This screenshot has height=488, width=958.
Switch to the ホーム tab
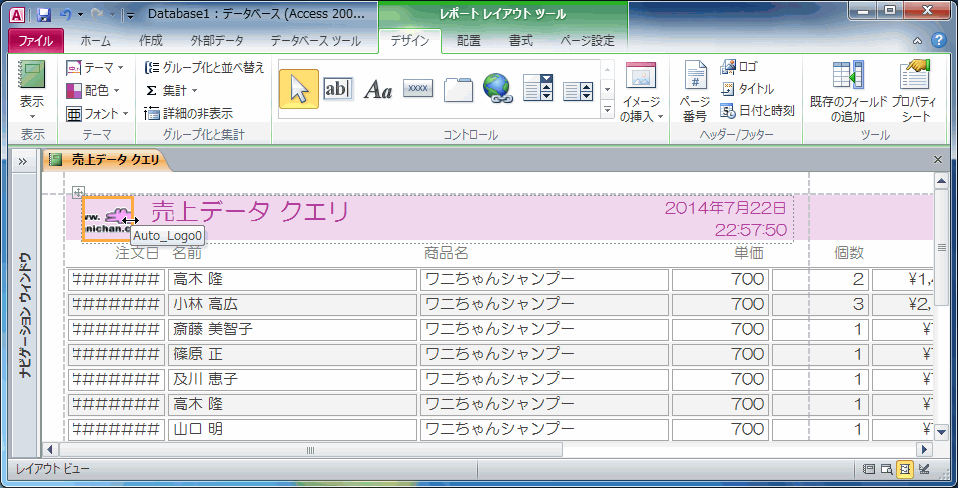click(x=95, y=41)
